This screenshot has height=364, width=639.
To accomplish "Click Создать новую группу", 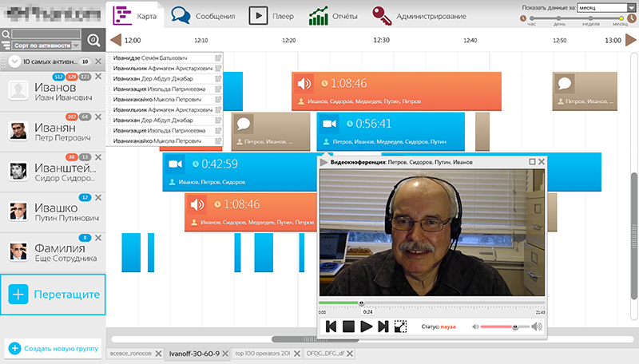I will (x=53, y=349).
